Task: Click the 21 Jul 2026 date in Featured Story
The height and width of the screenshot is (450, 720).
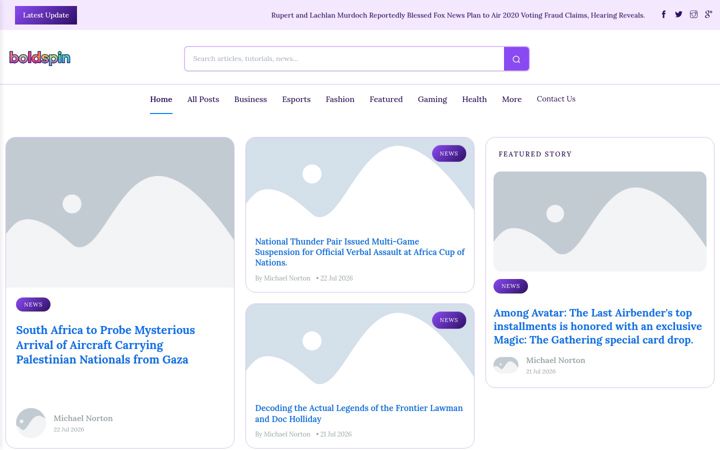Action: tap(541, 371)
